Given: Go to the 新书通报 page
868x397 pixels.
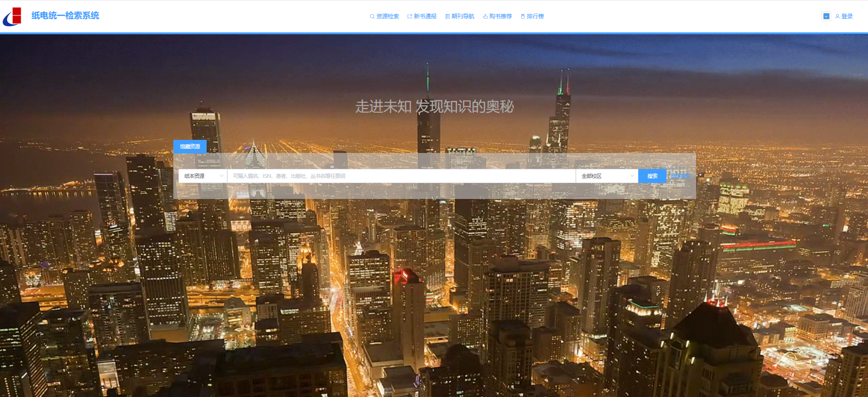Looking at the screenshot, I should click(425, 16).
